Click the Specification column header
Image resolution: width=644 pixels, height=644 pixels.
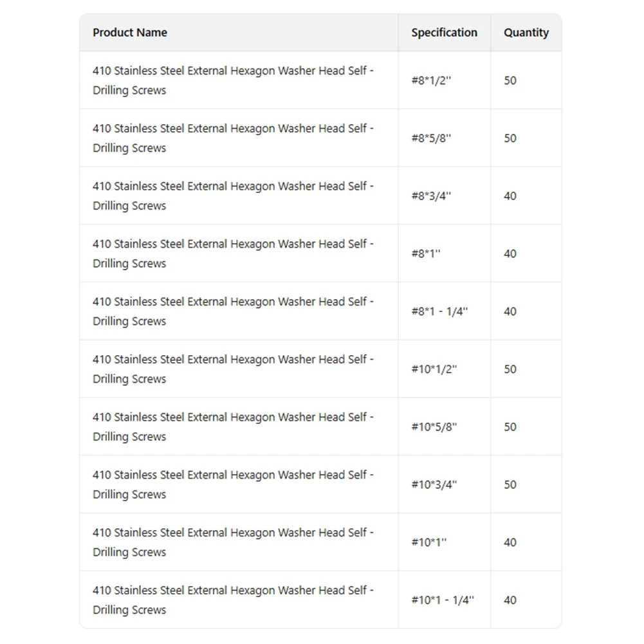(x=444, y=32)
